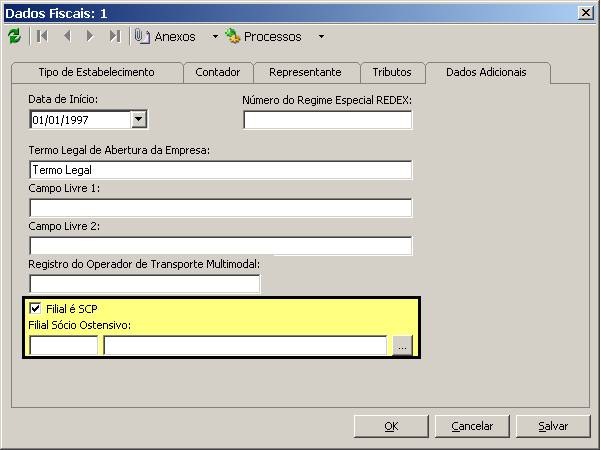Select the Dados Adicionais tab

point(486,72)
